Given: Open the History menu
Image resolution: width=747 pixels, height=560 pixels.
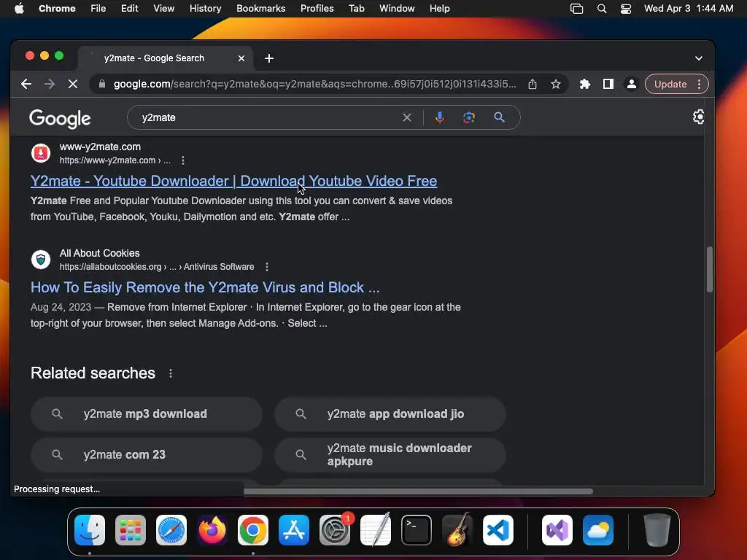Looking at the screenshot, I should (205, 9).
